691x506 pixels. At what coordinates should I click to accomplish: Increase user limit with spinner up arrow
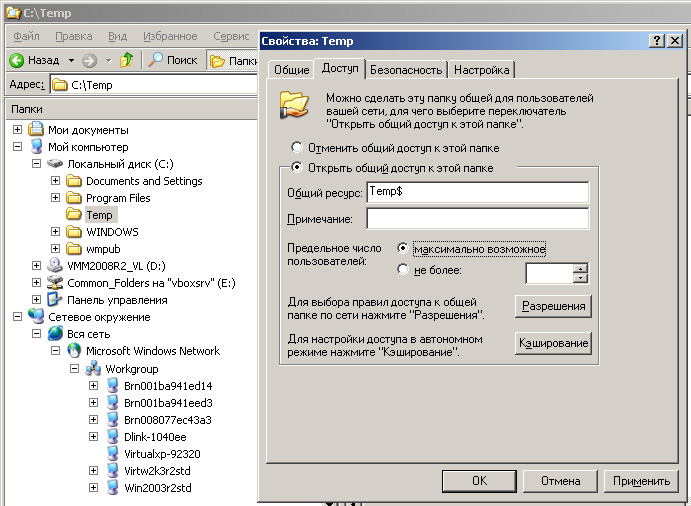[581, 268]
